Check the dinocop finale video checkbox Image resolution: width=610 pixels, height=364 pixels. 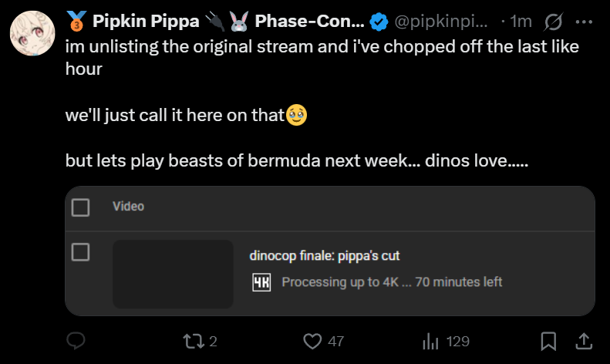pyautogui.click(x=80, y=252)
